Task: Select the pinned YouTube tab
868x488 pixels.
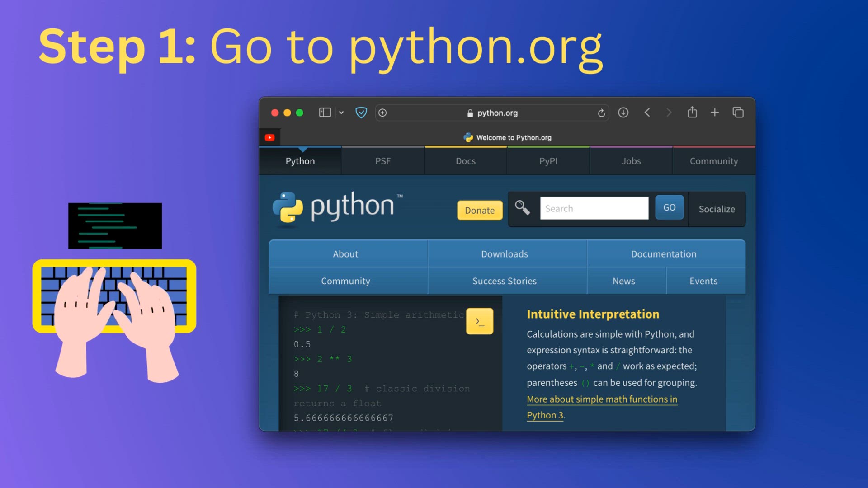Action: pos(270,137)
